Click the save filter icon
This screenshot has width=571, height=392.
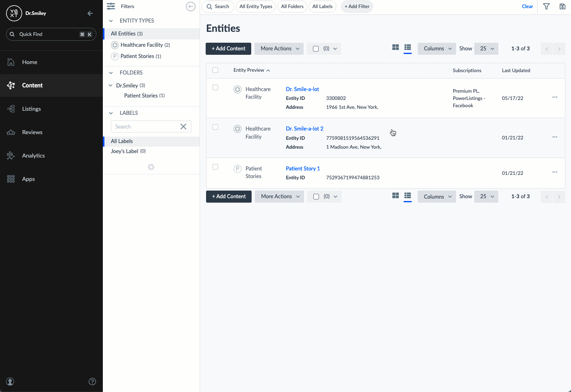[562, 6]
